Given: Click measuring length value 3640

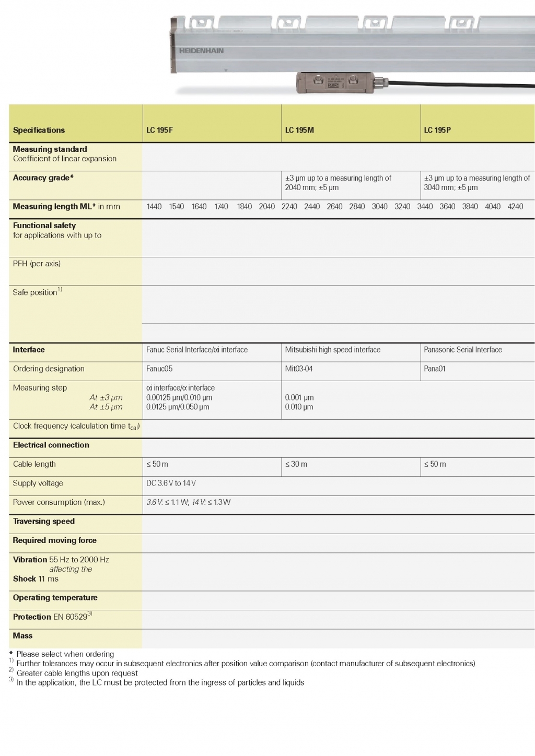Looking at the screenshot, I should click(448, 206).
